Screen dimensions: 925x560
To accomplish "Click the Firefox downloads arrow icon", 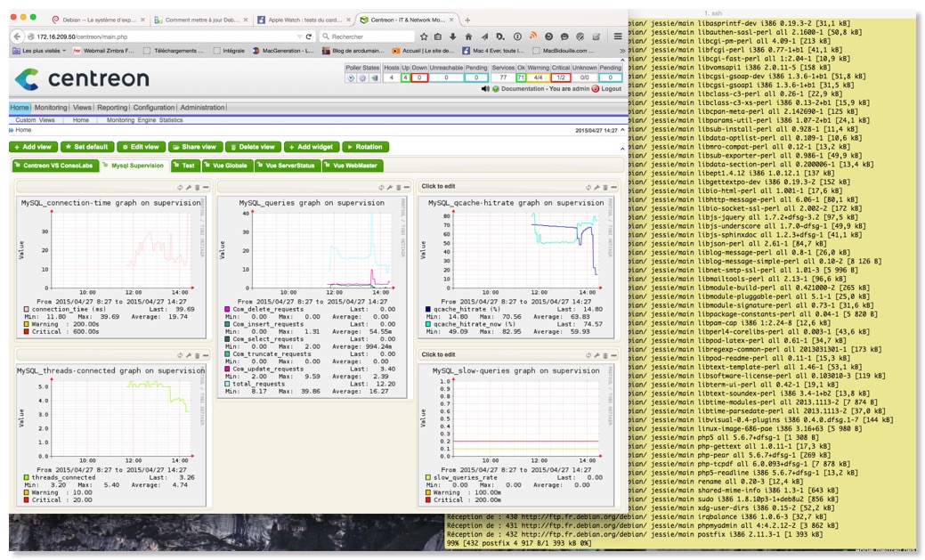I will point(451,37).
